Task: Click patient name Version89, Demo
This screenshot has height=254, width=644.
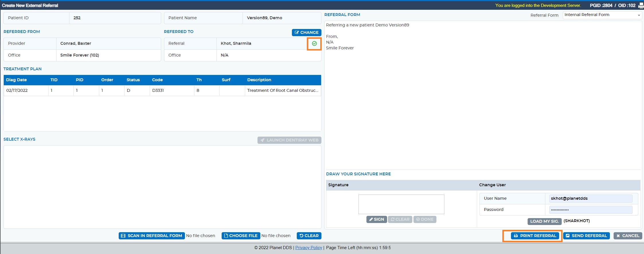Action: (x=264, y=18)
